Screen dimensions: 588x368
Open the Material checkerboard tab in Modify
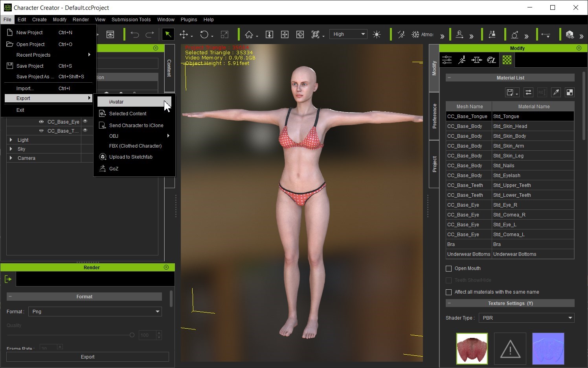tap(507, 60)
